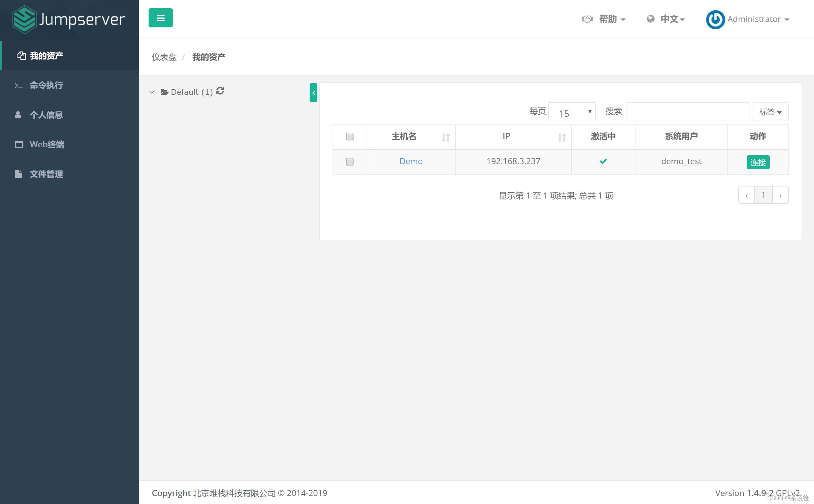Open the per-page count dropdown showing 15

pyautogui.click(x=572, y=113)
